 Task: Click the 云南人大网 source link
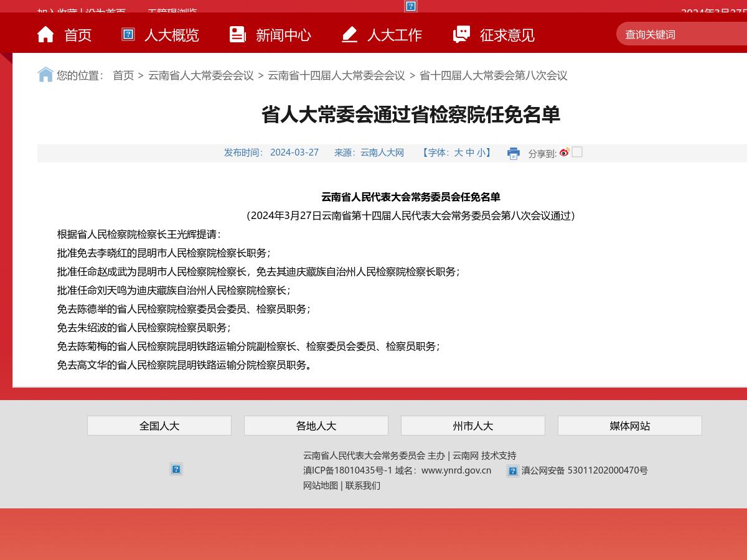382,152
